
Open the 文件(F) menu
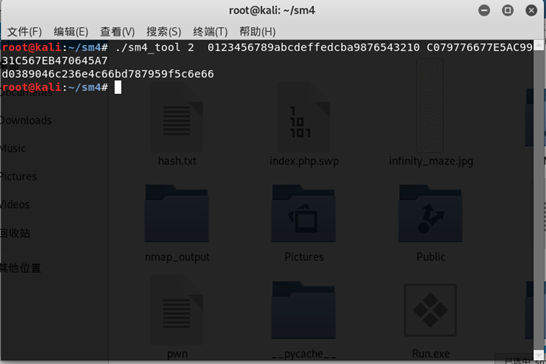click(x=24, y=32)
